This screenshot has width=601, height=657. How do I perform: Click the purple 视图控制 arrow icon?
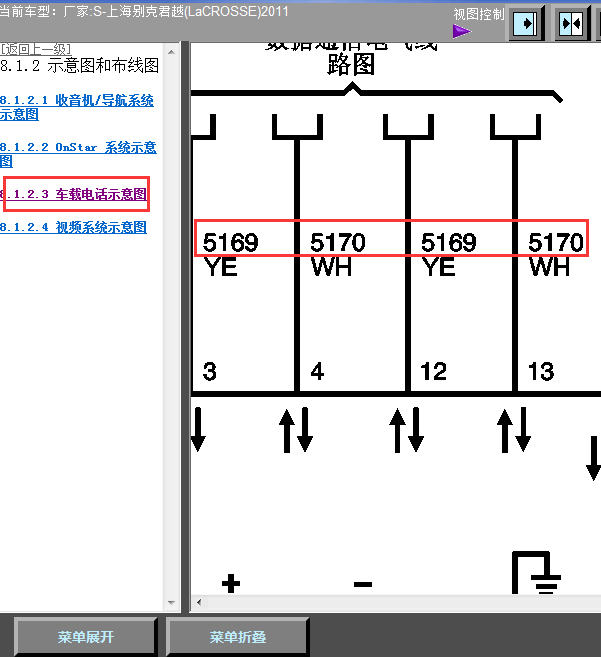[x=461, y=31]
